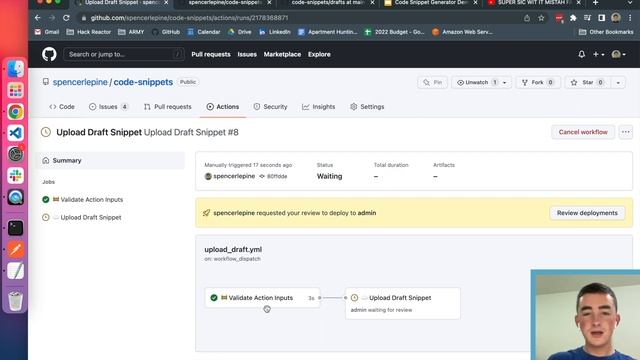Image resolution: width=640 pixels, height=360 pixels.
Task: Open the GitHub bookmark
Action: point(166,32)
